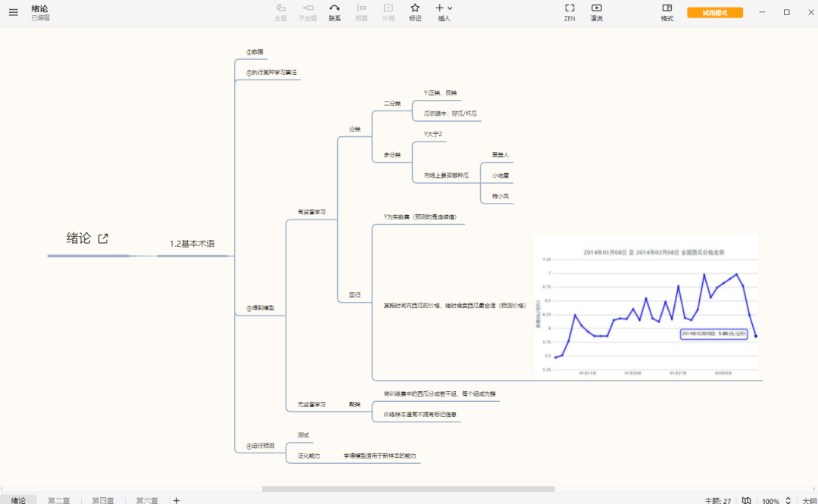
Task: Toggle the map overview icon in status bar
Action: pos(747,500)
